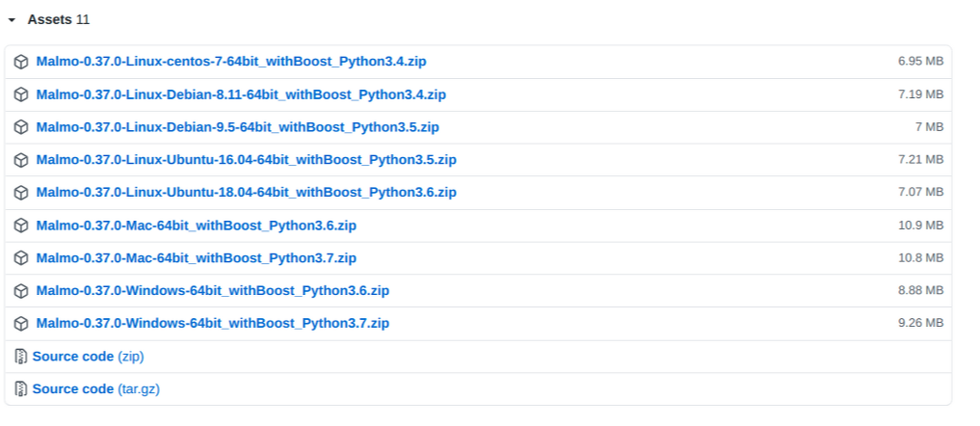Click package icon beside Linux-Ubuntu-16.04 zip
980x426 pixels.
(x=21, y=160)
